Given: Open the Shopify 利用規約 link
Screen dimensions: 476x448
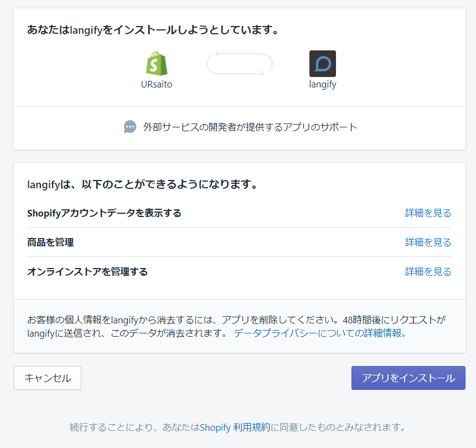Looking at the screenshot, I should (235, 428).
